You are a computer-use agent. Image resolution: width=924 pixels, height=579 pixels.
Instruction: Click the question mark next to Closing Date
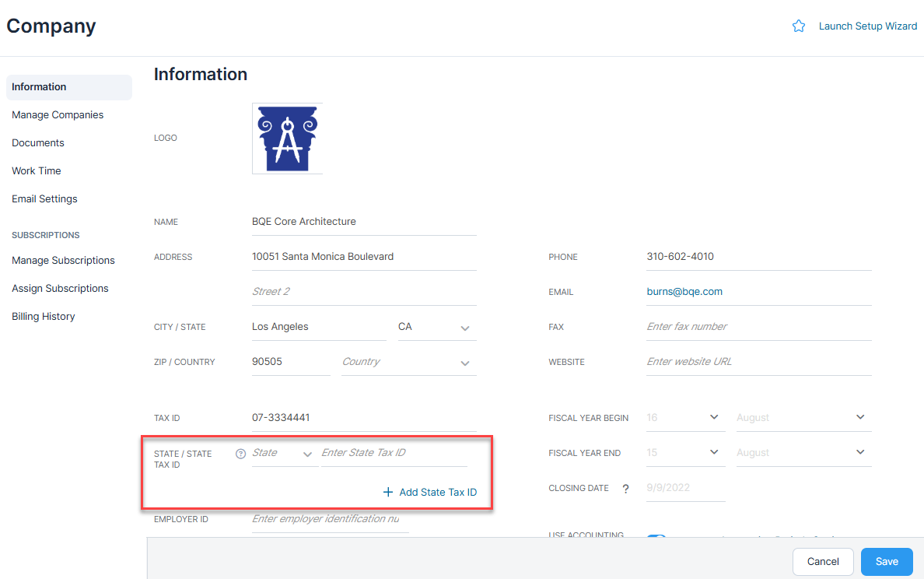[x=625, y=488]
